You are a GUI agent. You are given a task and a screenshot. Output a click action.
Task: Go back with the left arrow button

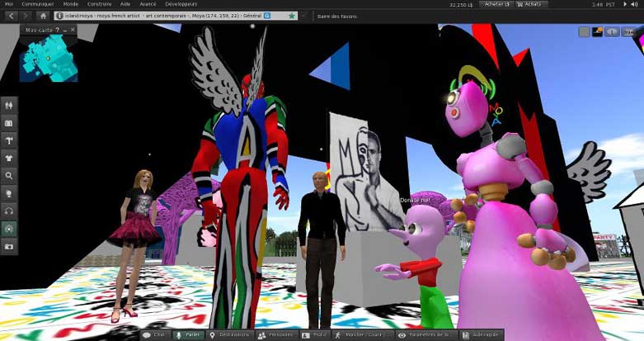pos(9,16)
